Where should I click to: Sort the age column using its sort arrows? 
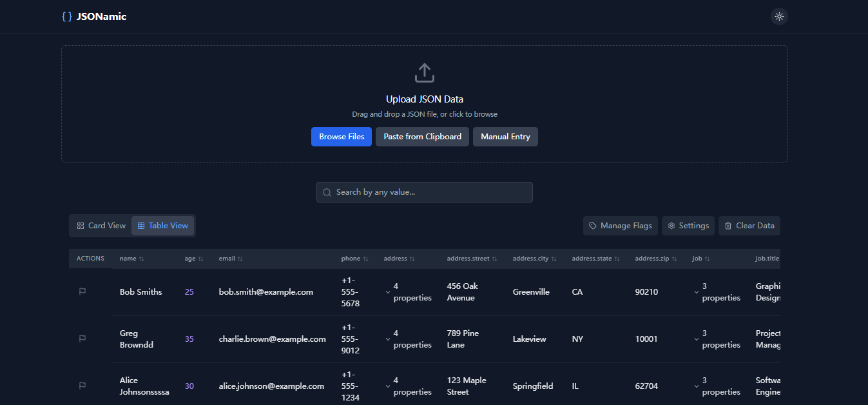[201, 258]
